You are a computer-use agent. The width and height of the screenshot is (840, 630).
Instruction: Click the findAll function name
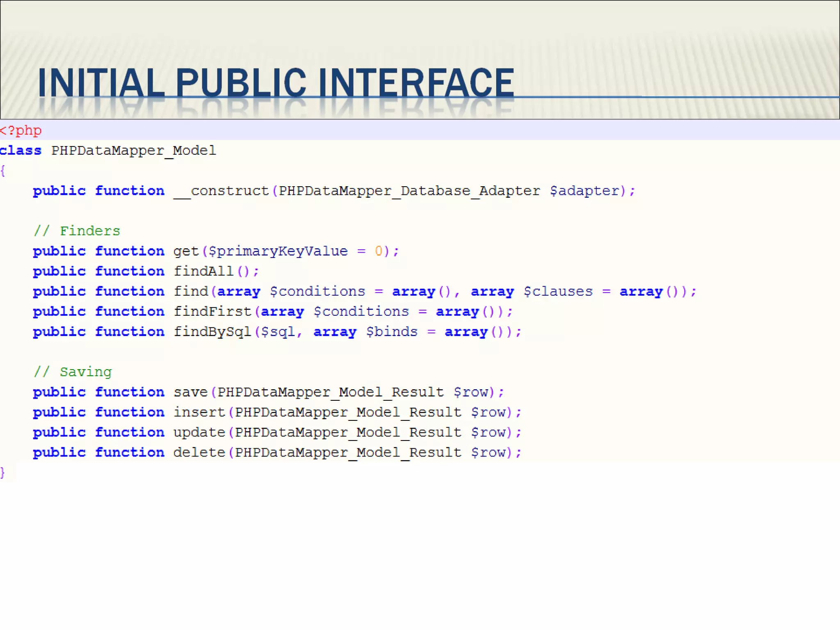(203, 271)
